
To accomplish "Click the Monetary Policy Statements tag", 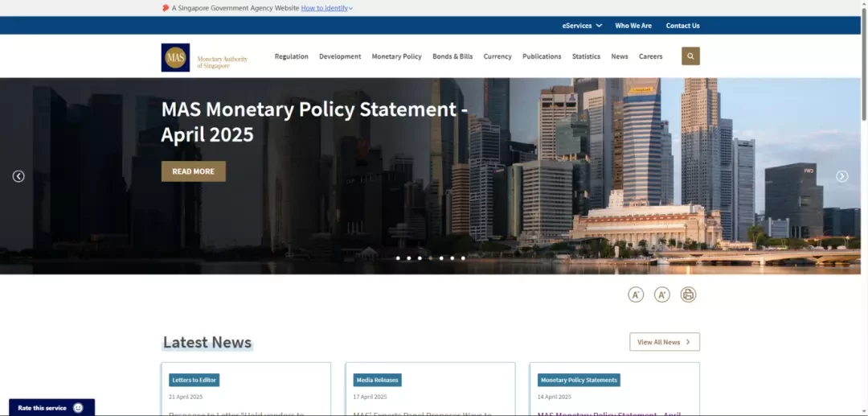I will 579,380.
